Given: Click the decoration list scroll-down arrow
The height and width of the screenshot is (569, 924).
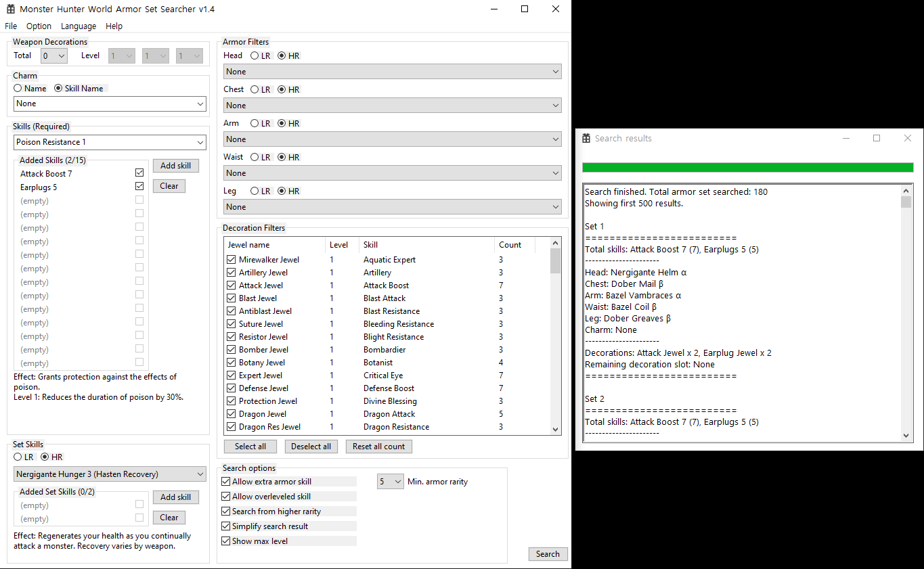Looking at the screenshot, I should 556,429.
